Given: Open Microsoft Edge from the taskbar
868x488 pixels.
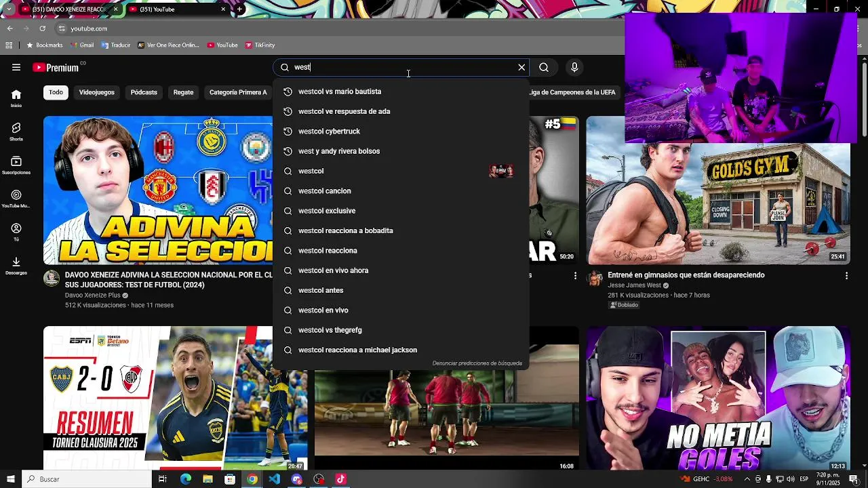Looking at the screenshot, I should (186, 479).
